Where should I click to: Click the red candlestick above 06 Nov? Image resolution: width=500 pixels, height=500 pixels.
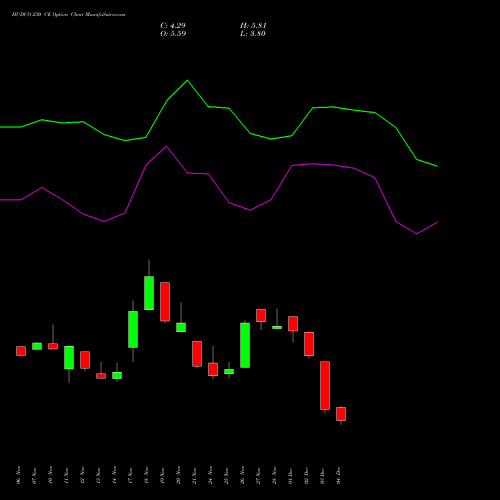[x=21, y=351]
